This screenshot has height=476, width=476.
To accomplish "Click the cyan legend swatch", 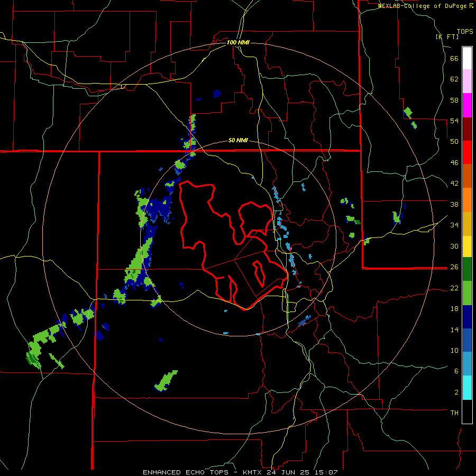I will [x=467, y=388].
